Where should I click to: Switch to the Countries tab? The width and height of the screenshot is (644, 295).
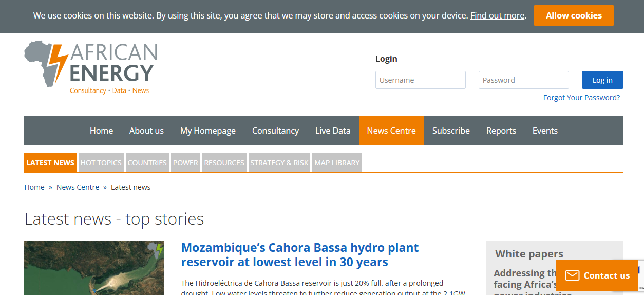(x=147, y=163)
